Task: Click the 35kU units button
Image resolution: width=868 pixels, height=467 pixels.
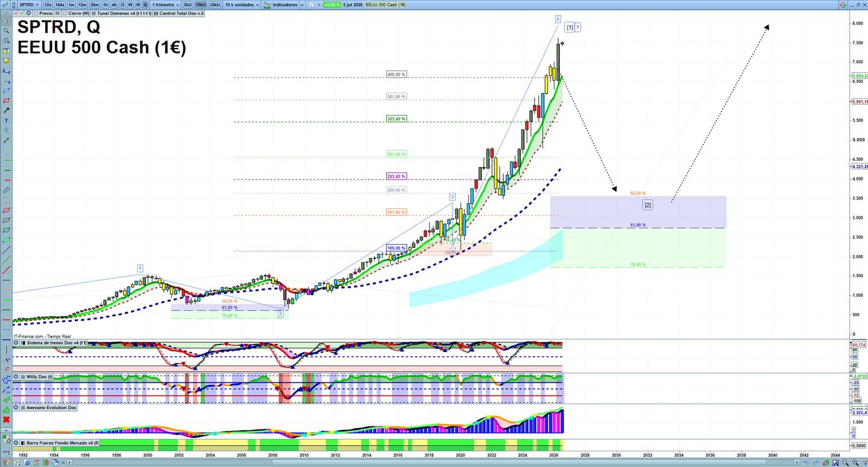Action: pos(215,5)
